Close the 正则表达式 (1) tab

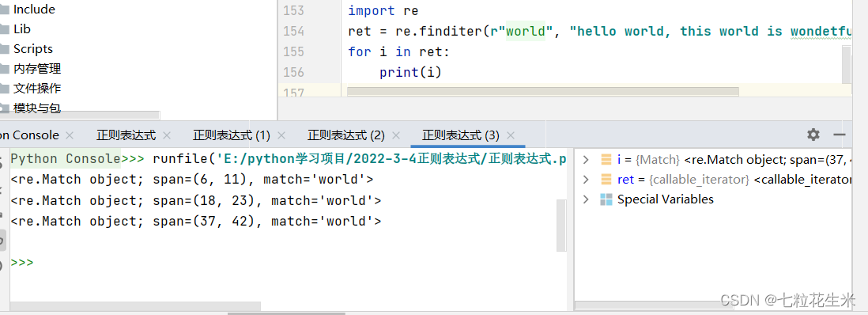pyautogui.click(x=281, y=135)
